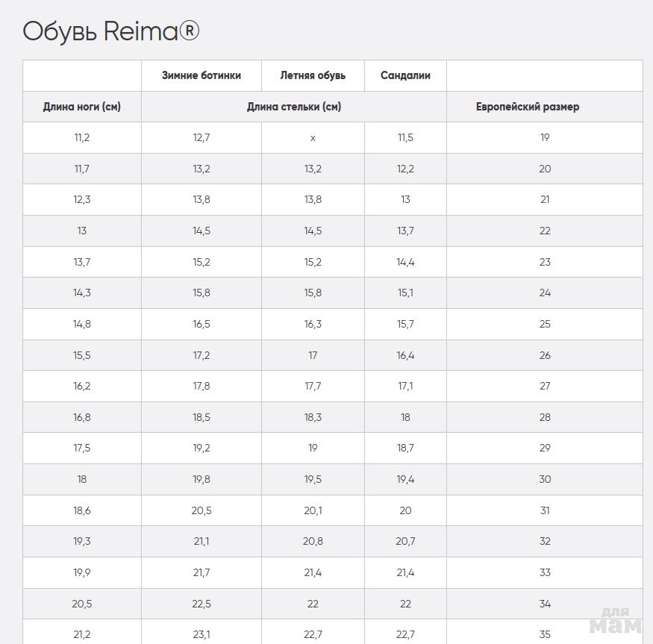Click the Летняя обувь column header
Viewport: 653px width, 644px height.
coord(313,75)
